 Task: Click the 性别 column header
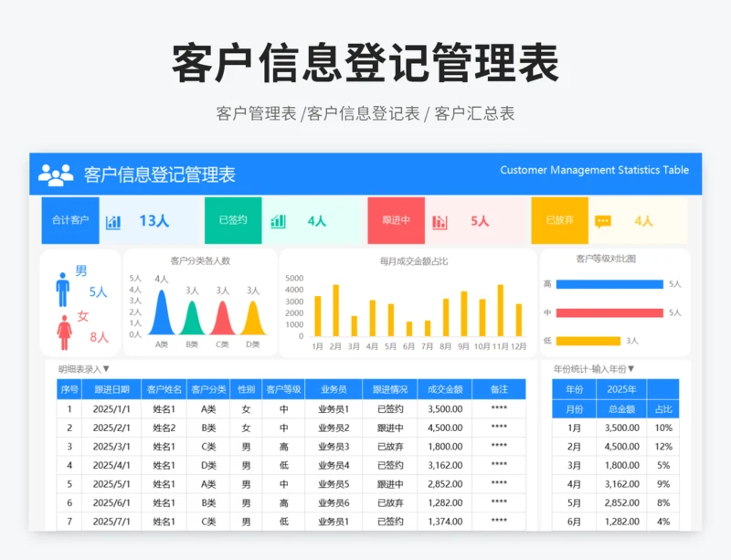coord(246,389)
